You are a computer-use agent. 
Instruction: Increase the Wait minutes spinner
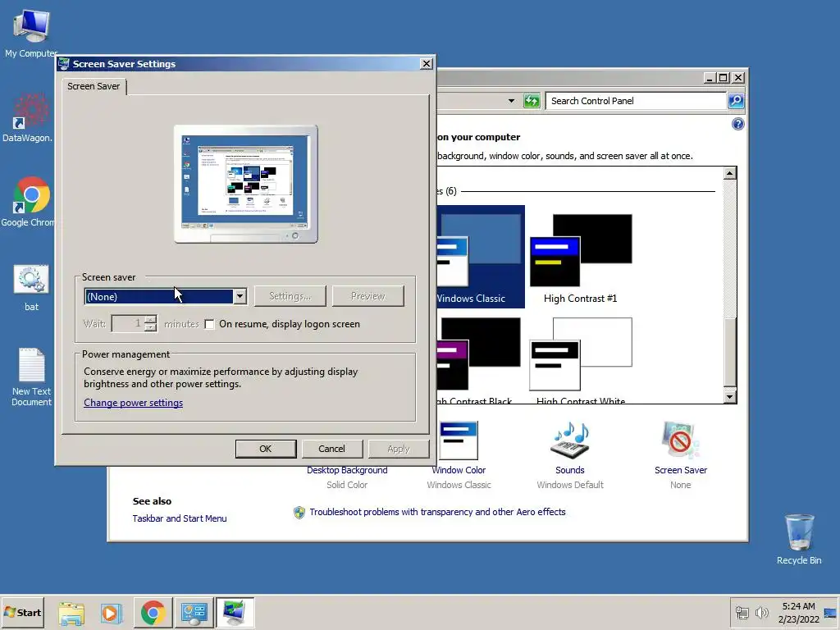(x=151, y=320)
